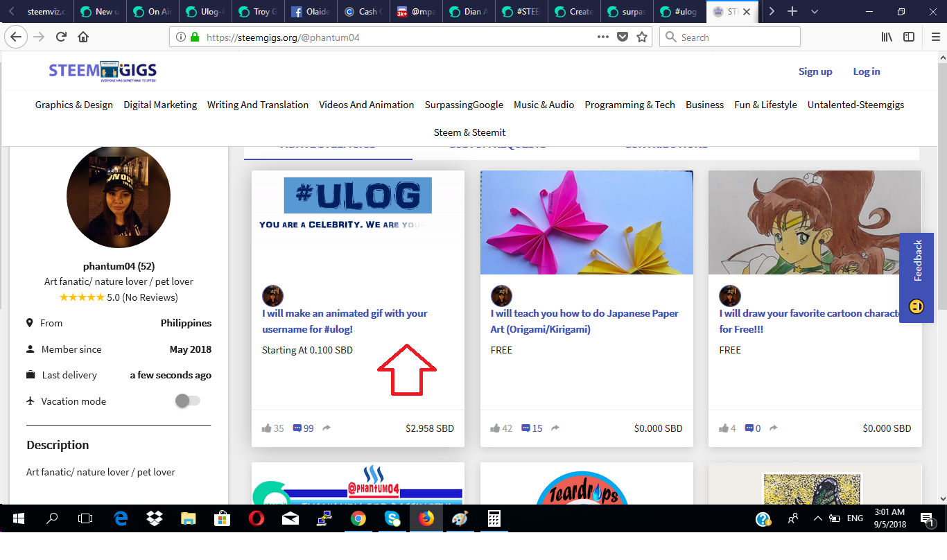This screenshot has width=947, height=560.
Task: Open the Calculator in the taskbar
Action: pos(494,518)
